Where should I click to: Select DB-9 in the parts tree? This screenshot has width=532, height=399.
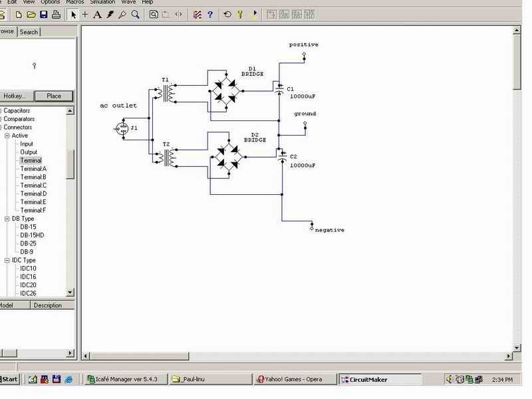tap(27, 252)
